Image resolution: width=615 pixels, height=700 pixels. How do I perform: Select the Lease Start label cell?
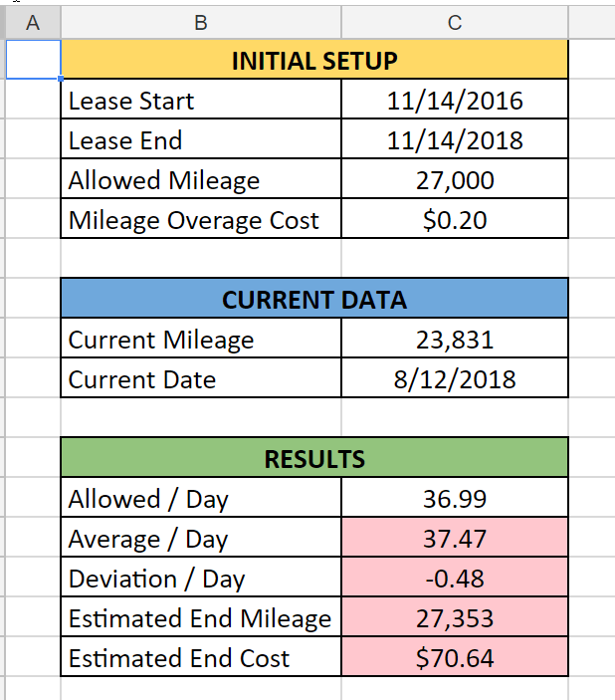click(x=201, y=100)
